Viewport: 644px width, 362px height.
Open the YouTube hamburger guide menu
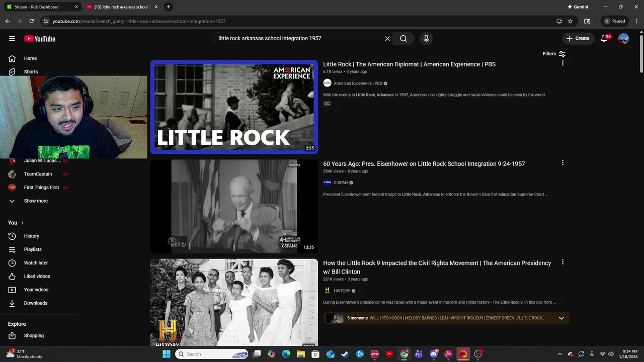coord(12,39)
